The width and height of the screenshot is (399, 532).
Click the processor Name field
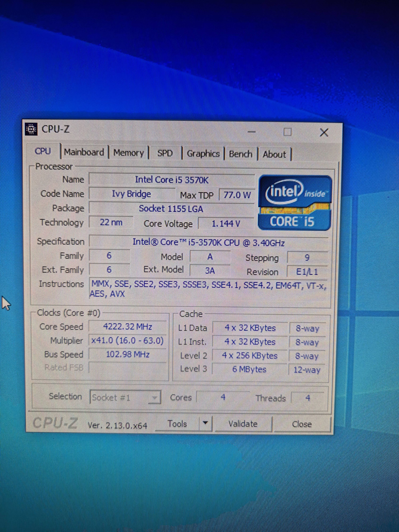click(x=171, y=180)
